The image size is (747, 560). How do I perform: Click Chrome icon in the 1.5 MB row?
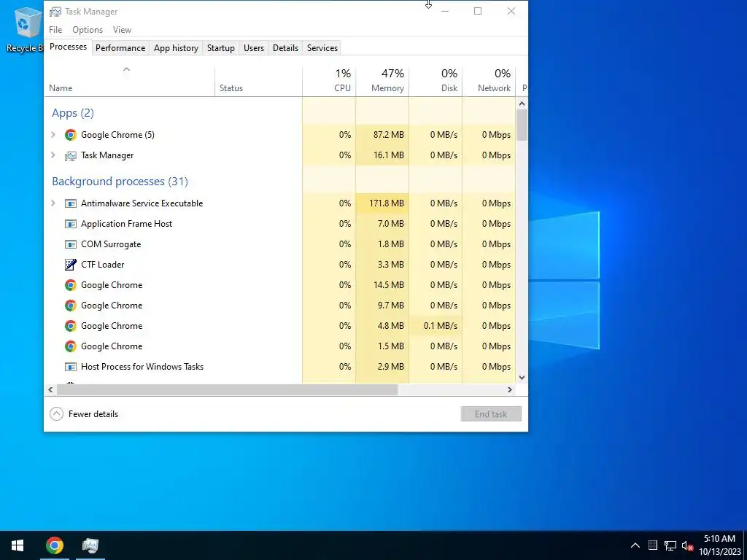71,346
